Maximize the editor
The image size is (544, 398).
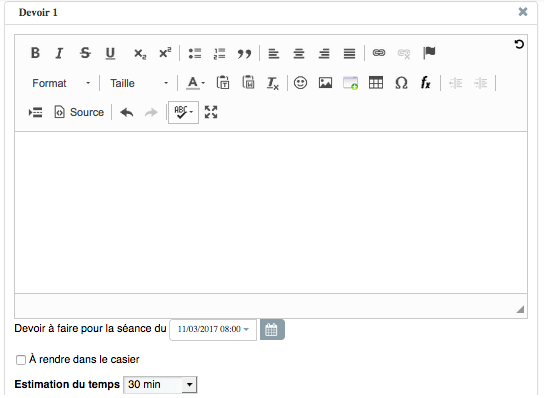coord(211,112)
